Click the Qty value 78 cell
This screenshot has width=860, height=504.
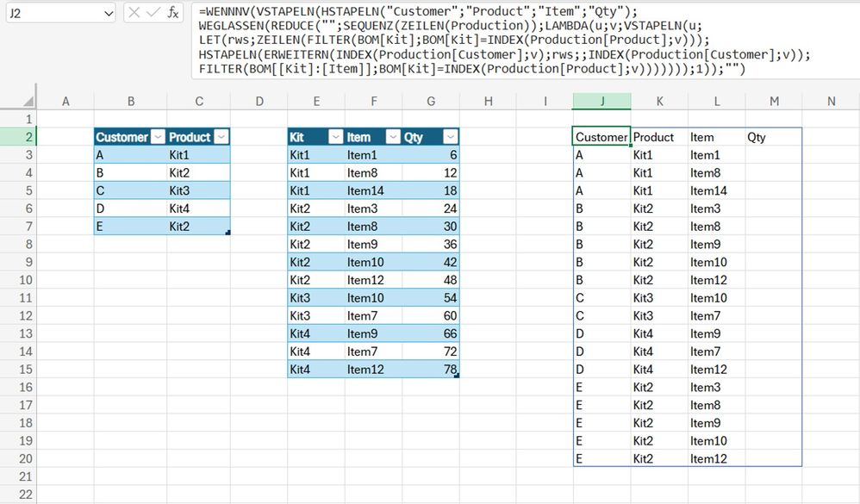431,369
